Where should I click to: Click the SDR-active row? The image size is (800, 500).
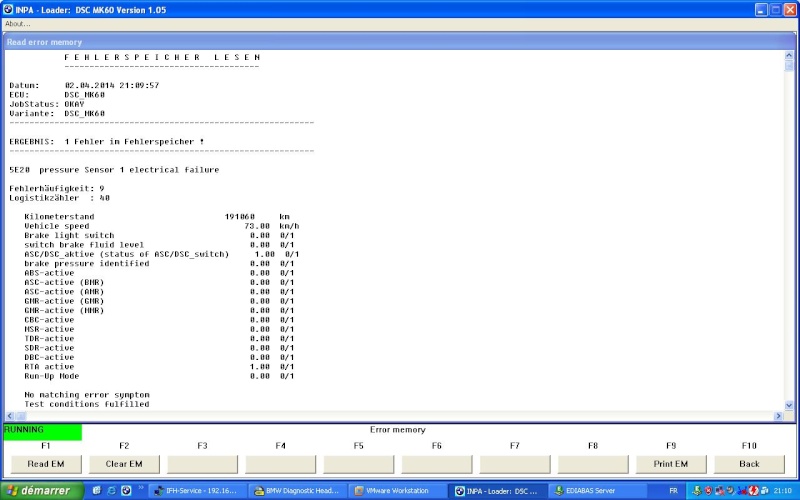point(159,347)
